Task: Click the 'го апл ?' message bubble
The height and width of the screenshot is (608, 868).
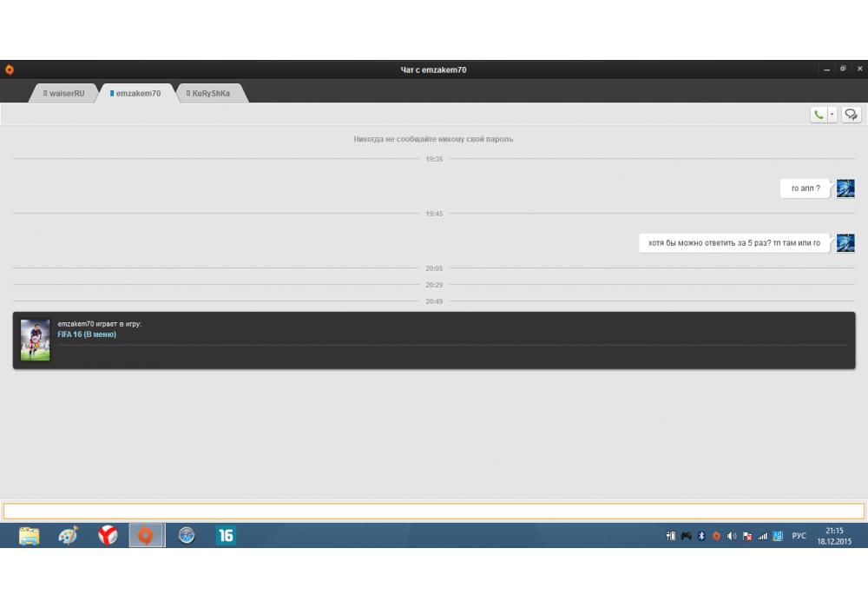Action: [x=806, y=188]
